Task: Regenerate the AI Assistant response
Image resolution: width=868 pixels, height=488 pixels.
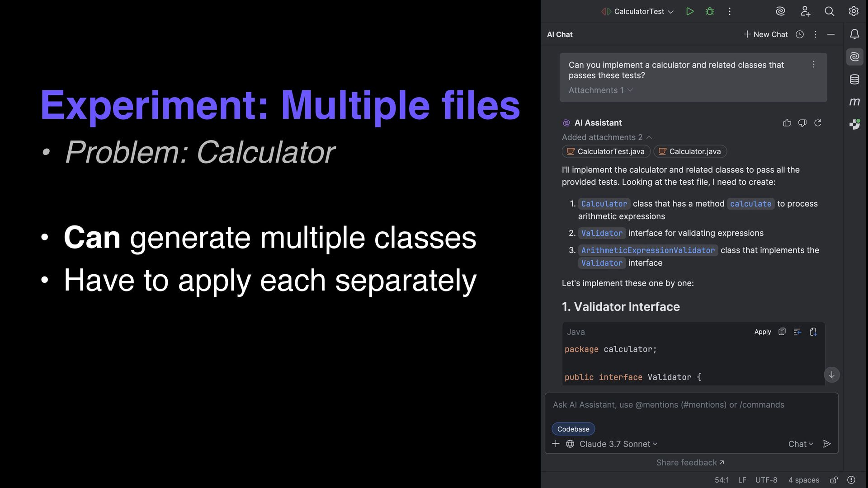Action: (818, 123)
